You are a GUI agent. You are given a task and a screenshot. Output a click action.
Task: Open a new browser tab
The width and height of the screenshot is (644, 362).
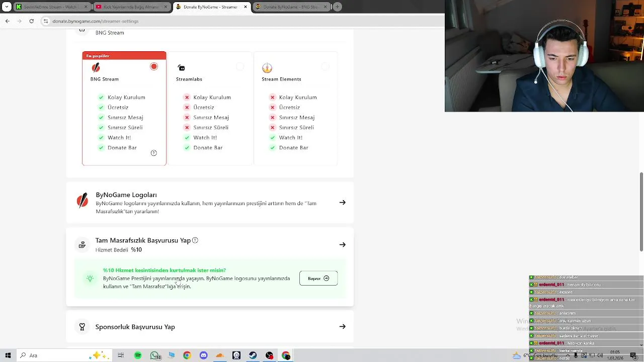point(337,7)
